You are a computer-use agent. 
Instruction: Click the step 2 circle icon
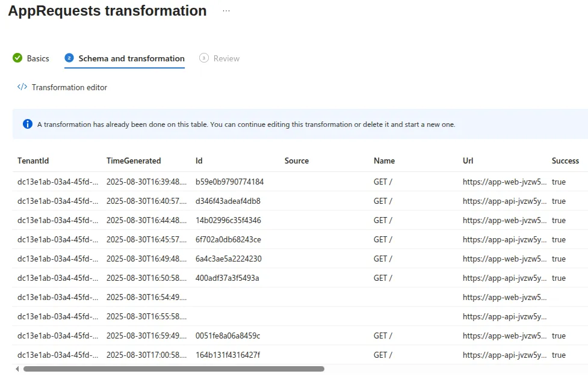[x=69, y=58]
